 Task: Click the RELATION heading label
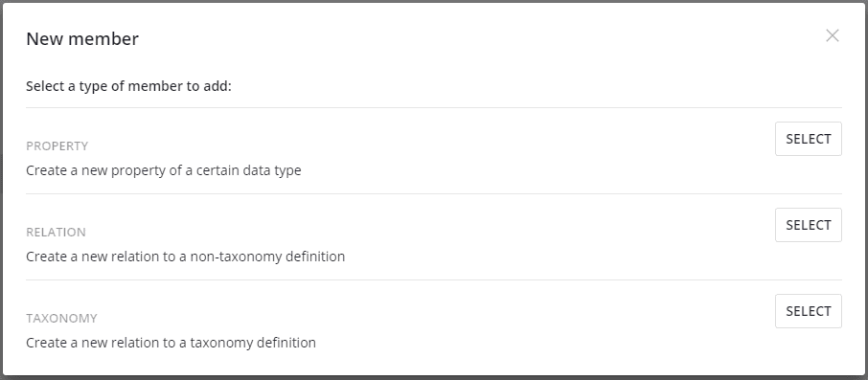click(x=56, y=233)
